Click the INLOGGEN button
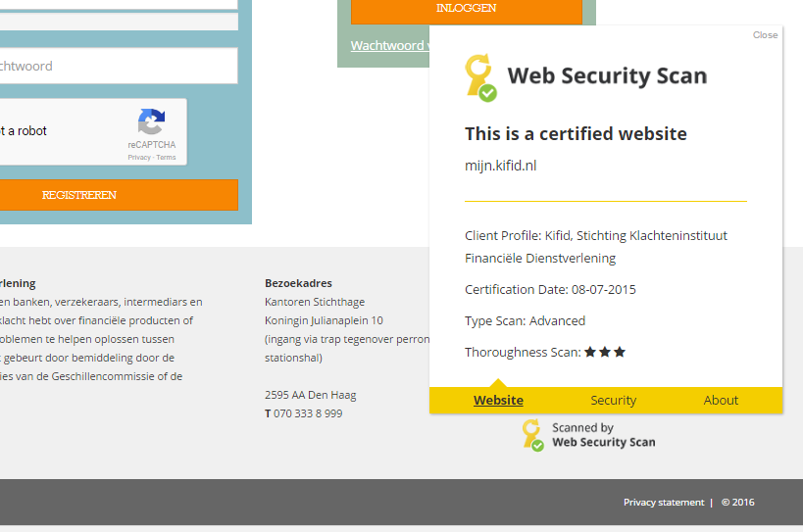 tap(467, 10)
